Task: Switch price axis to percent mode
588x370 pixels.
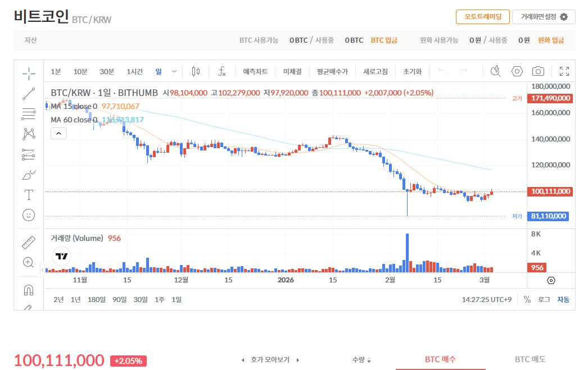Action: pyautogui.click(x=527, y=300)
